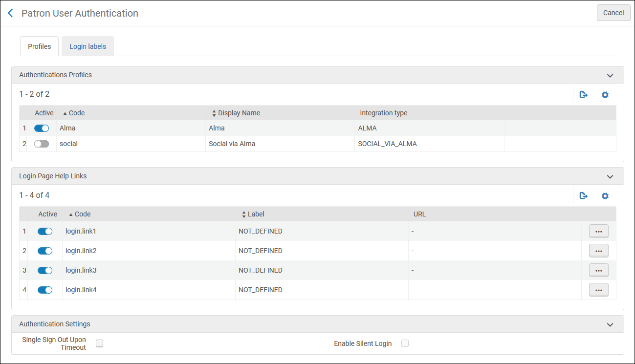This screenshot has height=364, width=635.
Task: Click the Cancel button
Action: click(613, 13)
